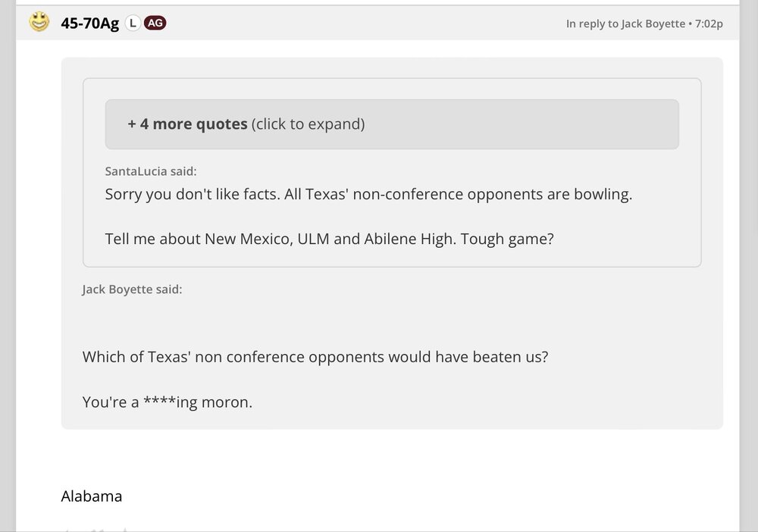
Task: Click blank space in the post header bar
Action: [364, 23]
